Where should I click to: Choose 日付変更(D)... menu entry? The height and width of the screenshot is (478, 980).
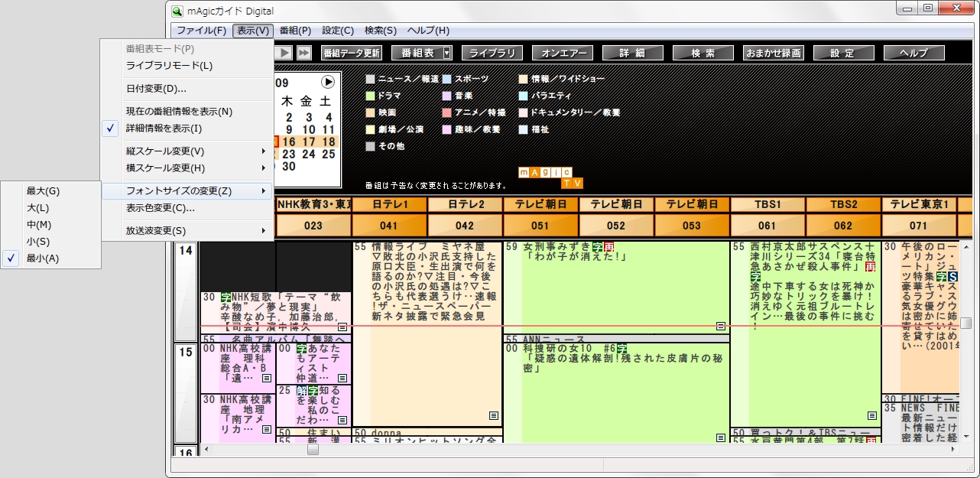point(187,89)
